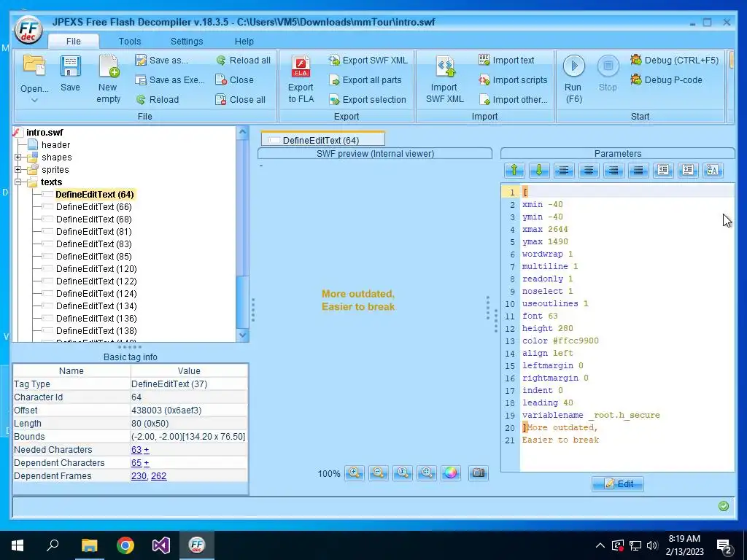The image size is (747, 560).
Task: Start Debug (CTRL+F5)
Action: click(x=674, y=60)
